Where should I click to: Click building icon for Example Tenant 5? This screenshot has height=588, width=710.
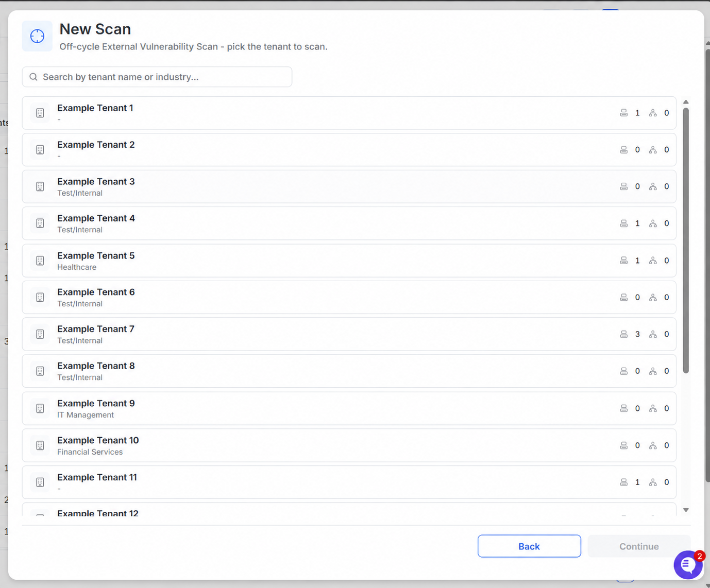(40, 261)
